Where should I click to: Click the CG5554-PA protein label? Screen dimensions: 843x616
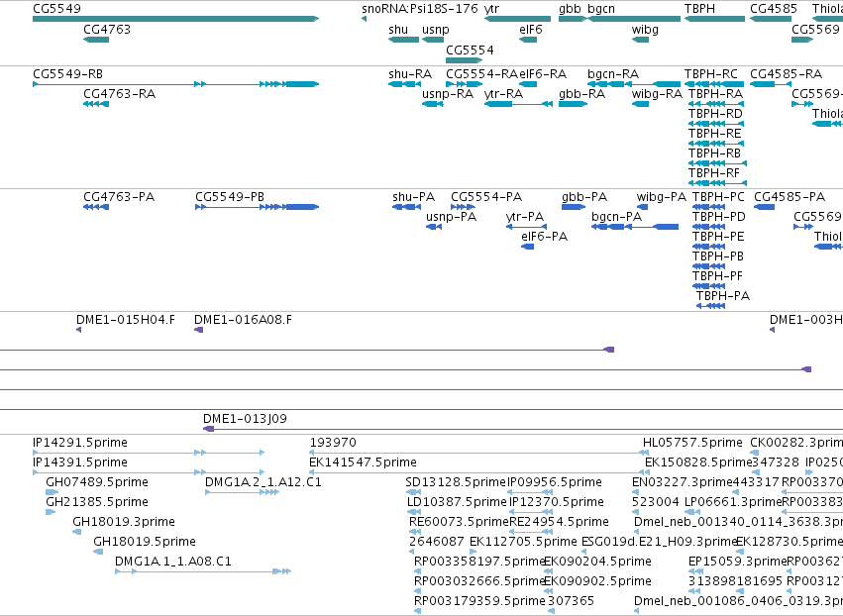486,197
